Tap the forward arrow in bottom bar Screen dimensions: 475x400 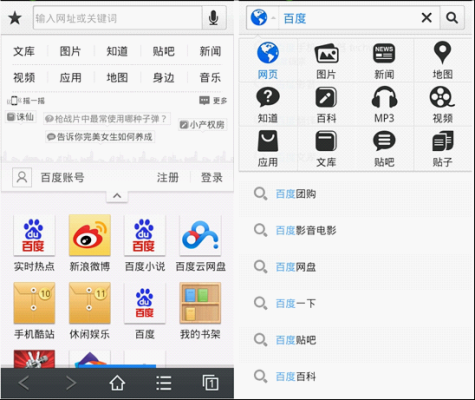pos(71,383)
